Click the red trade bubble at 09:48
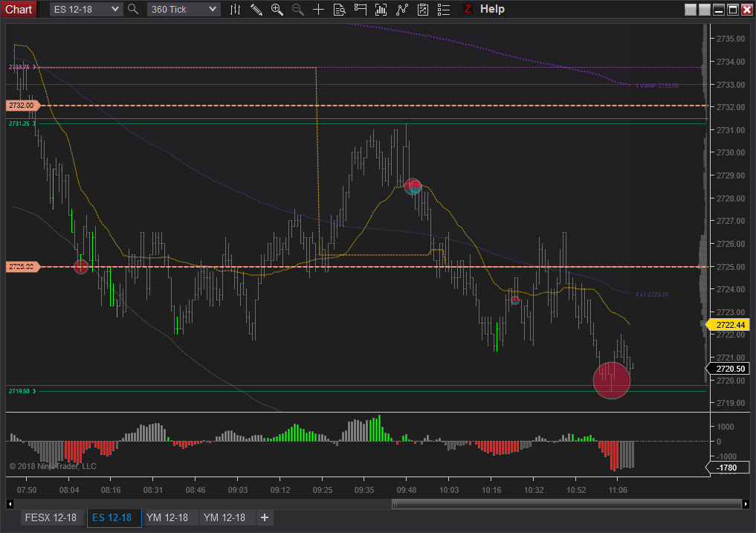 coord(413,186)
